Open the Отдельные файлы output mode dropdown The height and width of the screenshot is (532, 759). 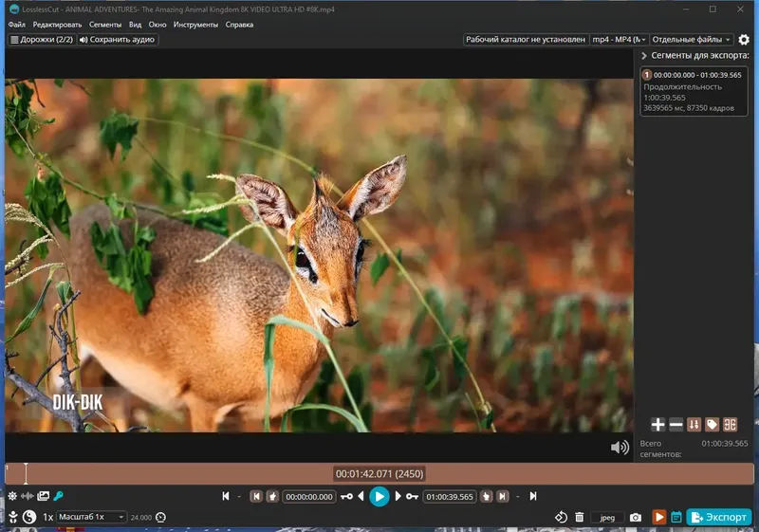pos(691,40)
